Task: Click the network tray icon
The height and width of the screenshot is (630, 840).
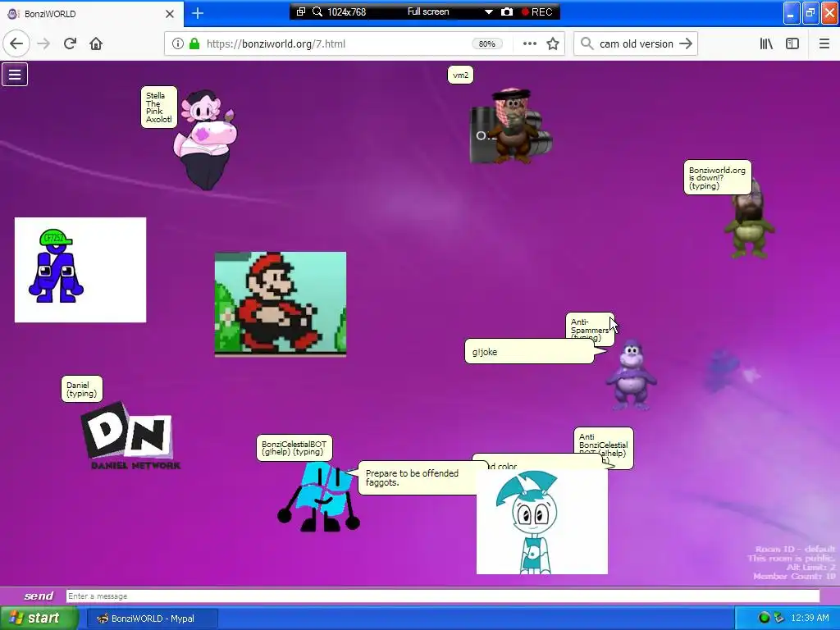Action: (779, 618)
